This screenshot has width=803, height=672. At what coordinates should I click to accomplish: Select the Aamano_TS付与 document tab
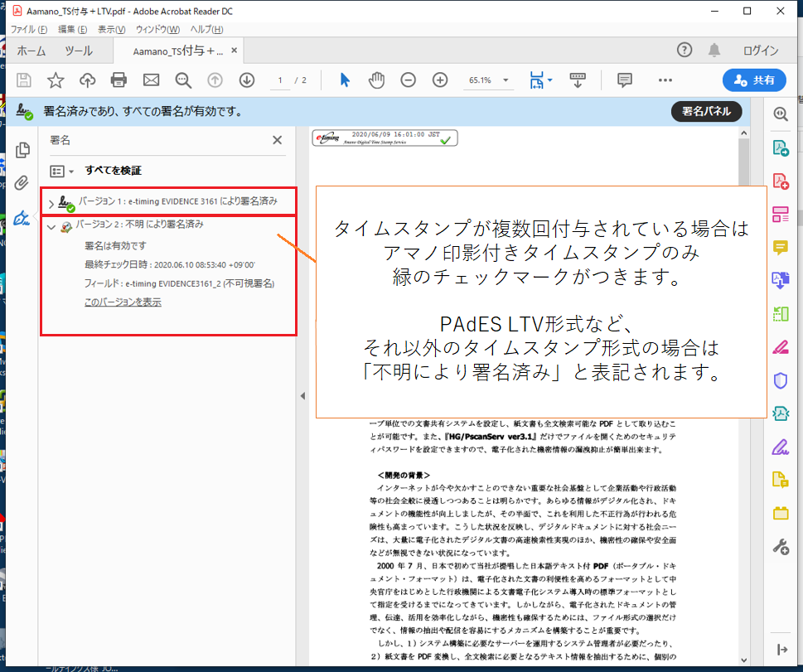[x=177, y=51]
